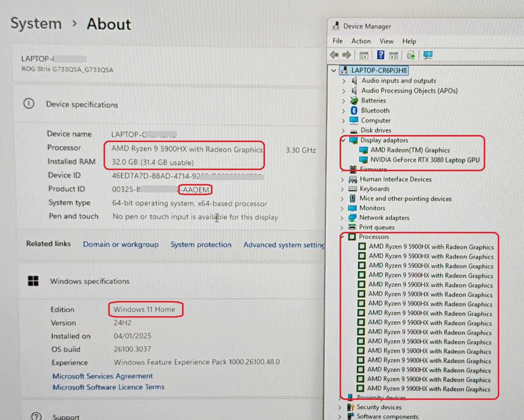
Task: Open Advanced system settings link
Action: pyautogui.click(x=284, y=245)
